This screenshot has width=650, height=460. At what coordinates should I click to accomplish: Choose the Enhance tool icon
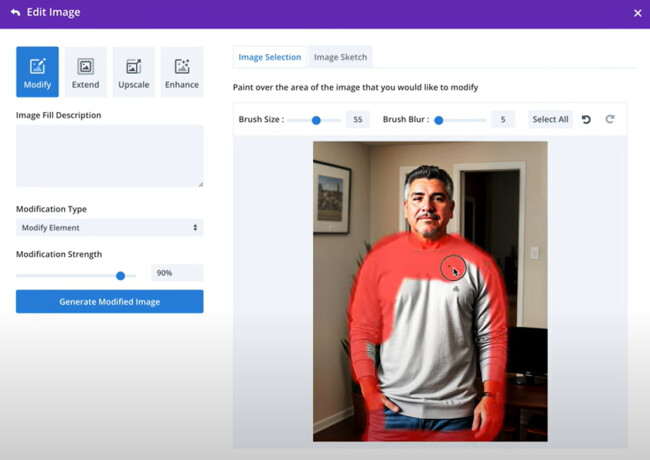click(x=181, y=72)
